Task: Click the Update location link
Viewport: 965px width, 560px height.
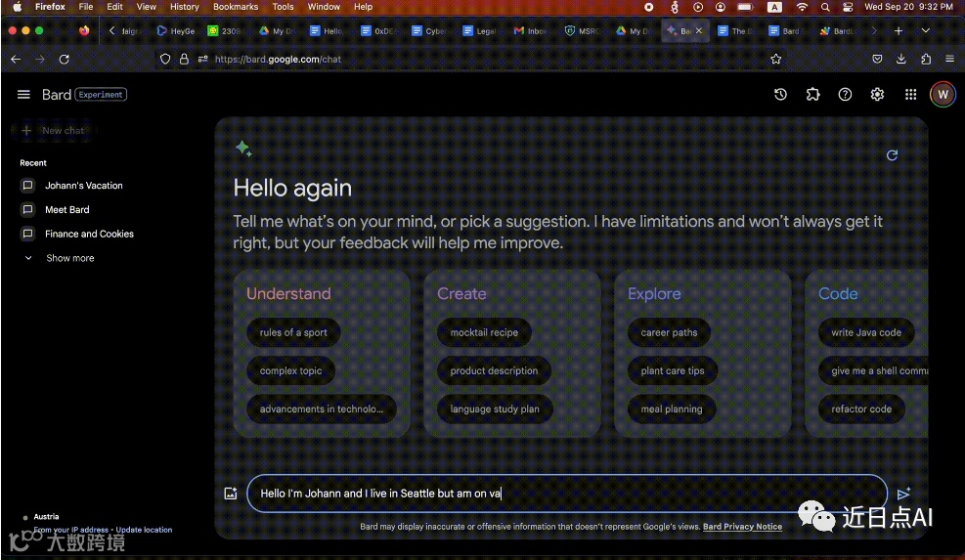Action: 144,530
